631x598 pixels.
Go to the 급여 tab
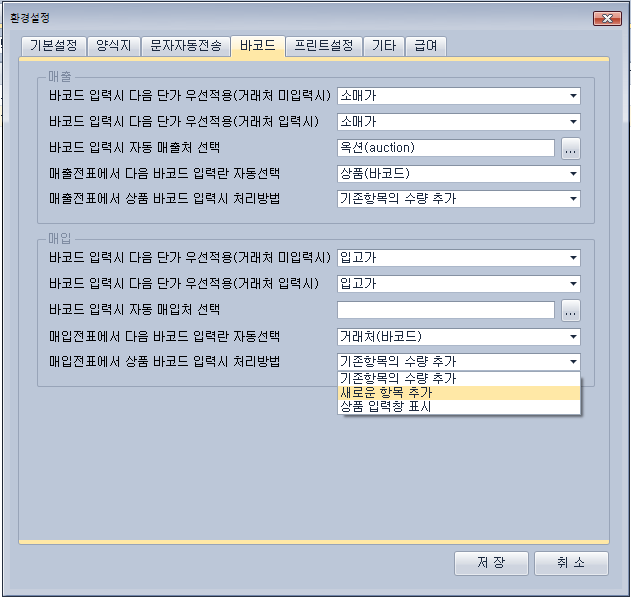[426, 45]
